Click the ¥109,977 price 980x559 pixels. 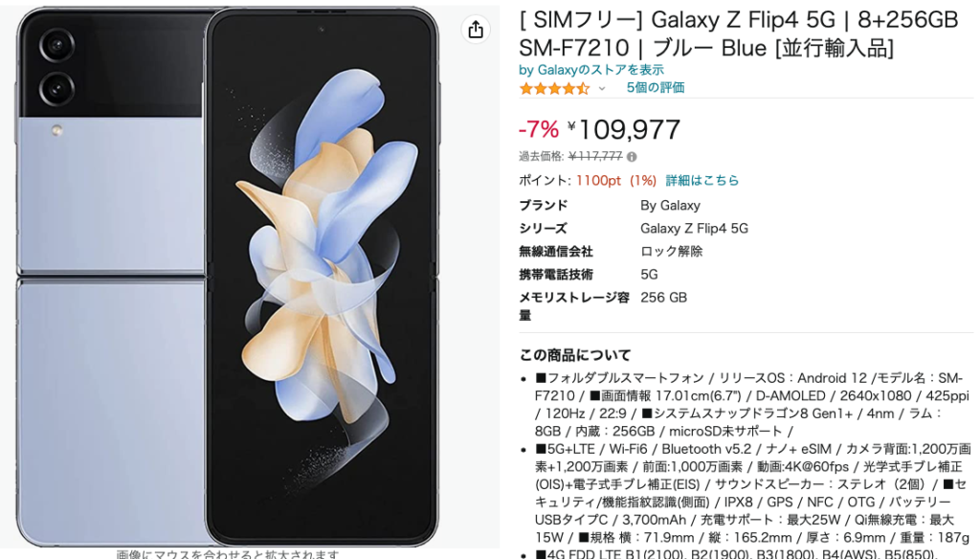click(623, 129)
